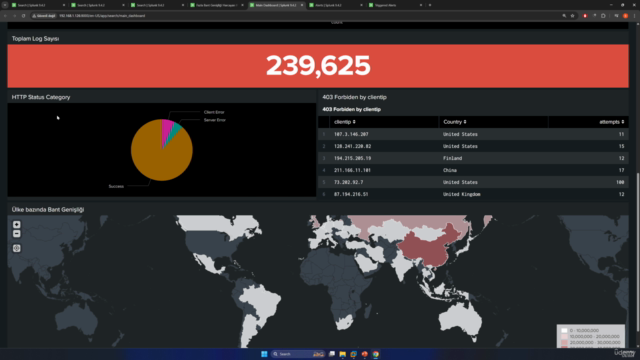
Task: Open Chrome from the taskbar
Action: (376, 354)
